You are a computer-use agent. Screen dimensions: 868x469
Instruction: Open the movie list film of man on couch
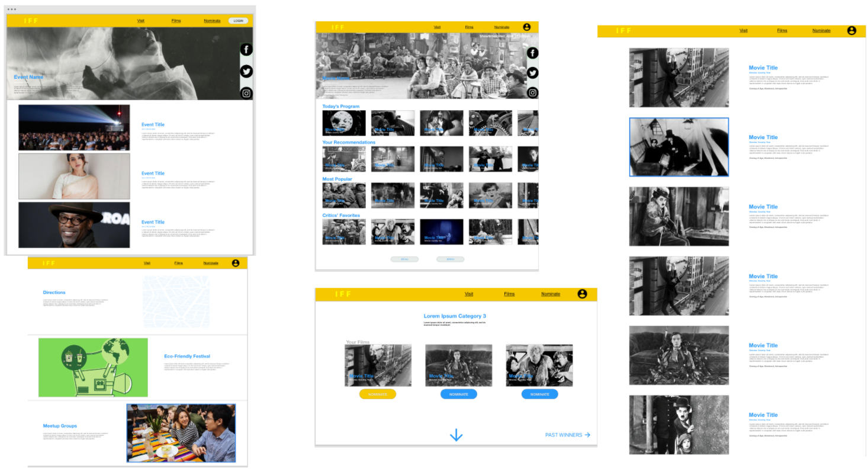click(x=679, y=355)
